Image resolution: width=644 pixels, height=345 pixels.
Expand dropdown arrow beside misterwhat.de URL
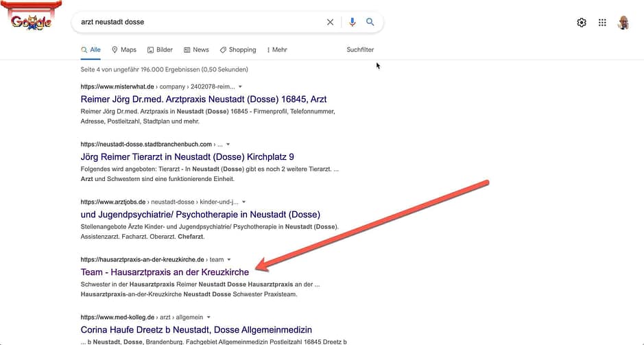[241, 87]
